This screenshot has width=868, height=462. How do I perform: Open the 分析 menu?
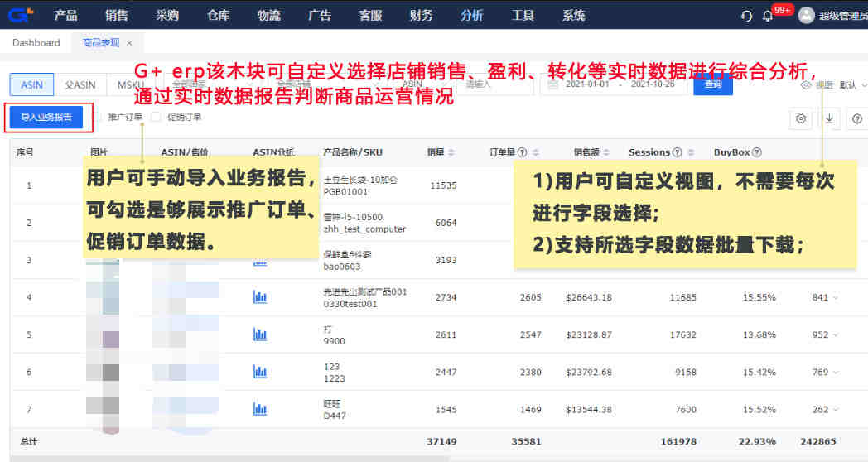(472, 16)
